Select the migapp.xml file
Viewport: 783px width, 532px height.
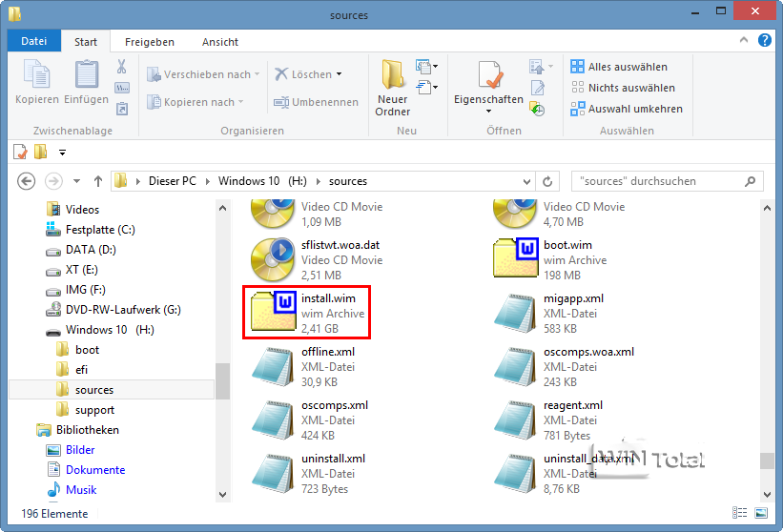click(x=549, y=313)
